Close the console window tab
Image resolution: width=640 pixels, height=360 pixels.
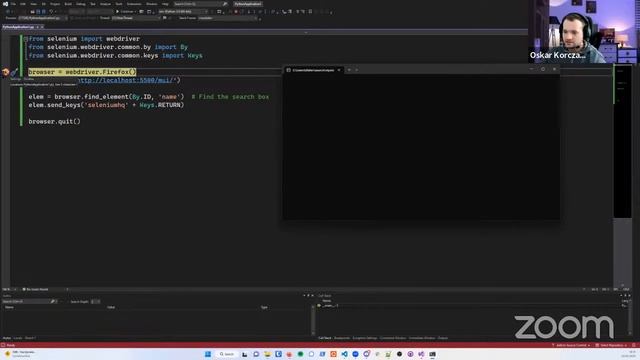[339, 70]
